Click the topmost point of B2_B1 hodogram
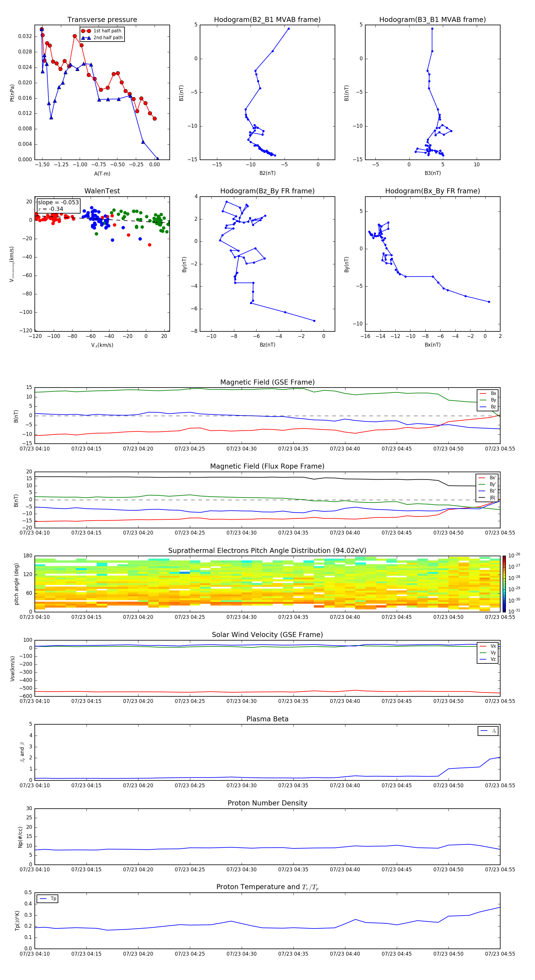This screenshot has height=980, width=535. coord(289,29)
